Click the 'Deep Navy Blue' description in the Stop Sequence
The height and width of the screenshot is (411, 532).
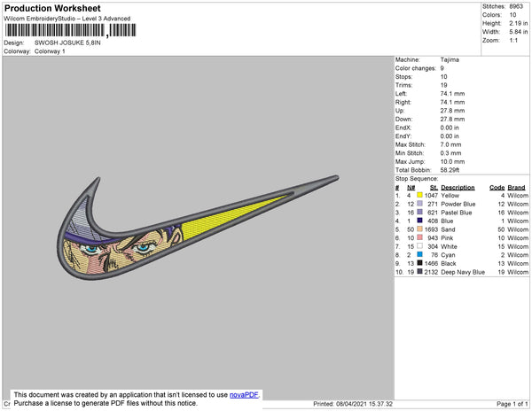[x=463, y=272]
